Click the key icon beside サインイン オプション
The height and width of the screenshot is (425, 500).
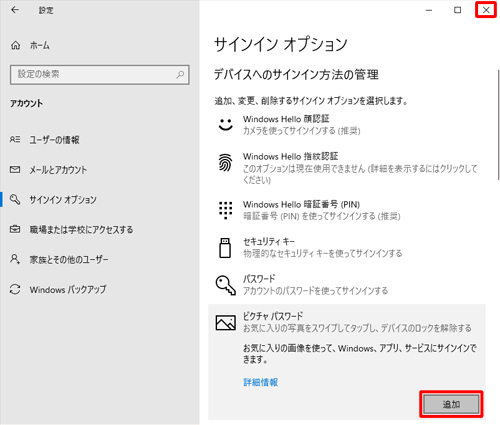(x=15, y=199)
